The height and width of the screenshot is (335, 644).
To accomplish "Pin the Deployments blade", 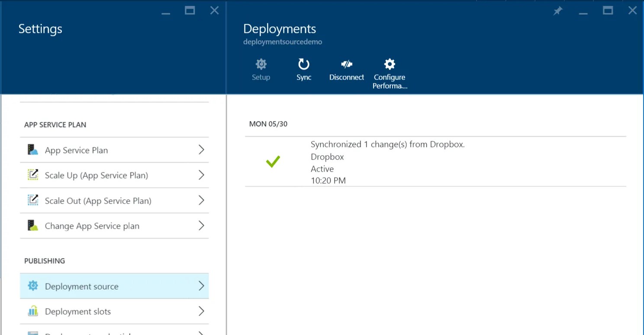I will 558,11.
